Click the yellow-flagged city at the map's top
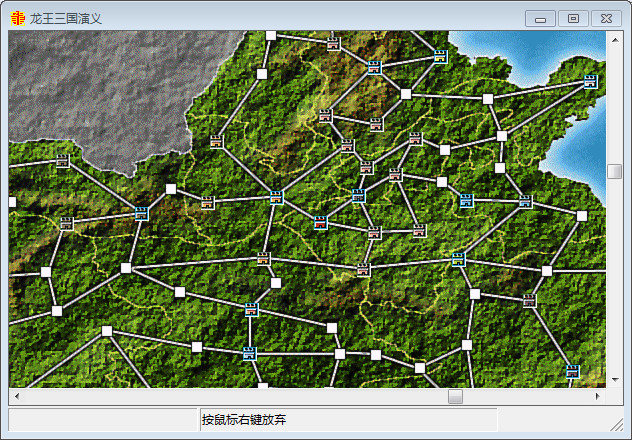This screenshot has height=440, width=632. click(440, 58)
